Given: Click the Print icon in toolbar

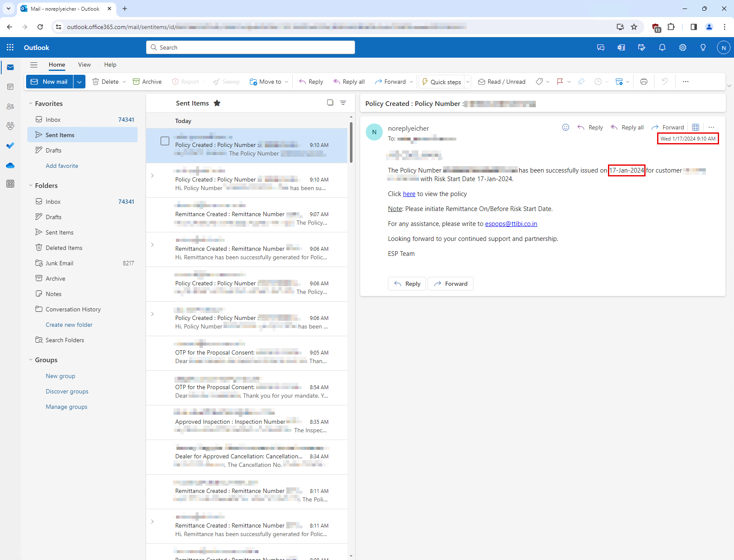Looking at the screenshot, I should [643, 82].
